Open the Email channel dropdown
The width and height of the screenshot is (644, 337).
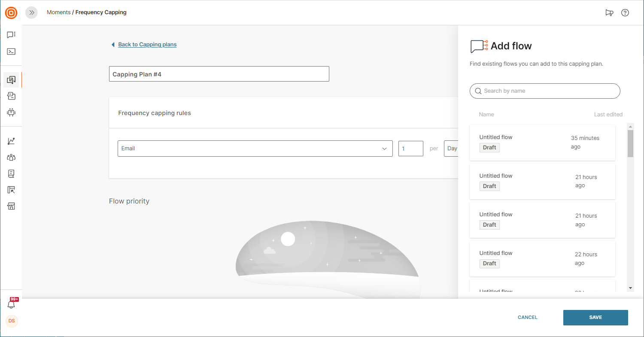point(255,149)
